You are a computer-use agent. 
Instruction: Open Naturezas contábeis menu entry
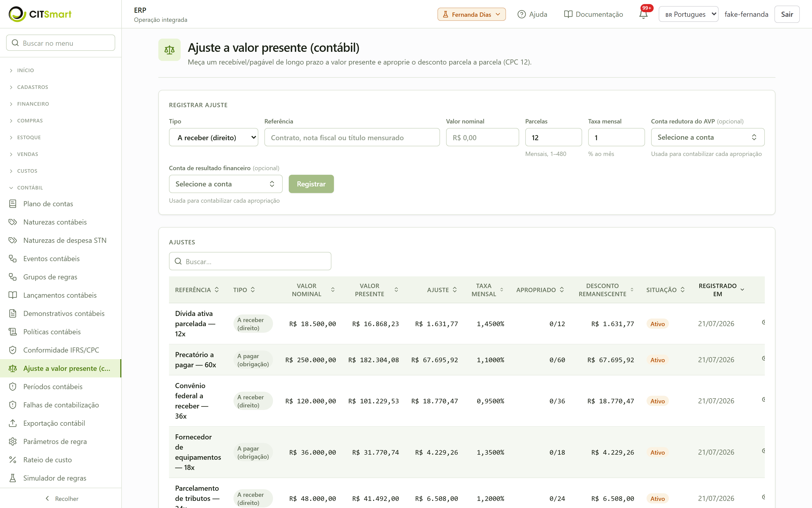tap(60, 222)
